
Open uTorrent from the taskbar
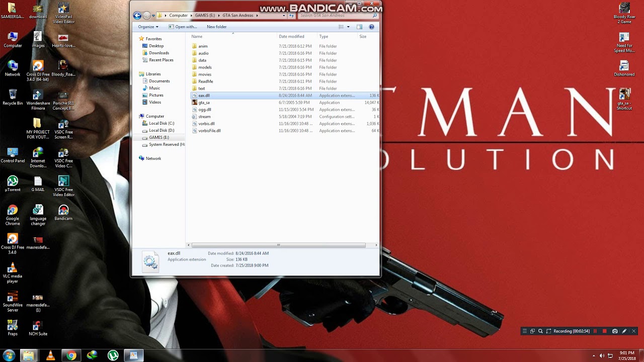click(113, 355)
